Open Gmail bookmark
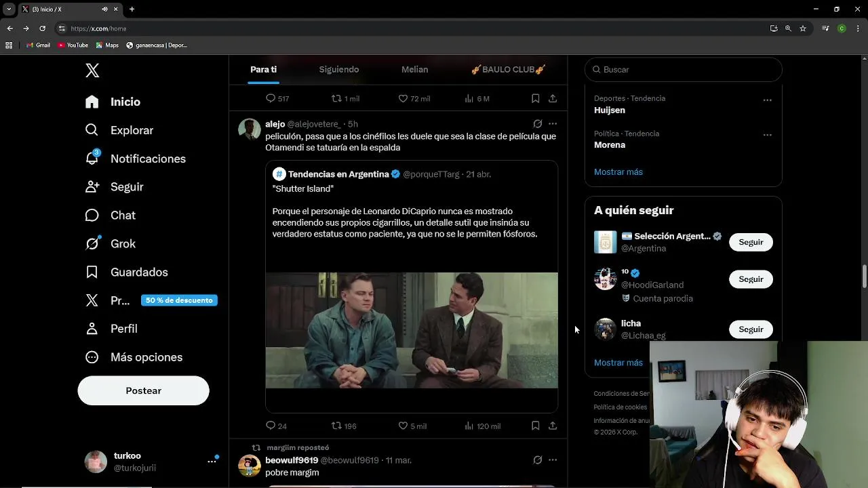Image resolution: width=868 pixels, height=488 pixels. 39,45
